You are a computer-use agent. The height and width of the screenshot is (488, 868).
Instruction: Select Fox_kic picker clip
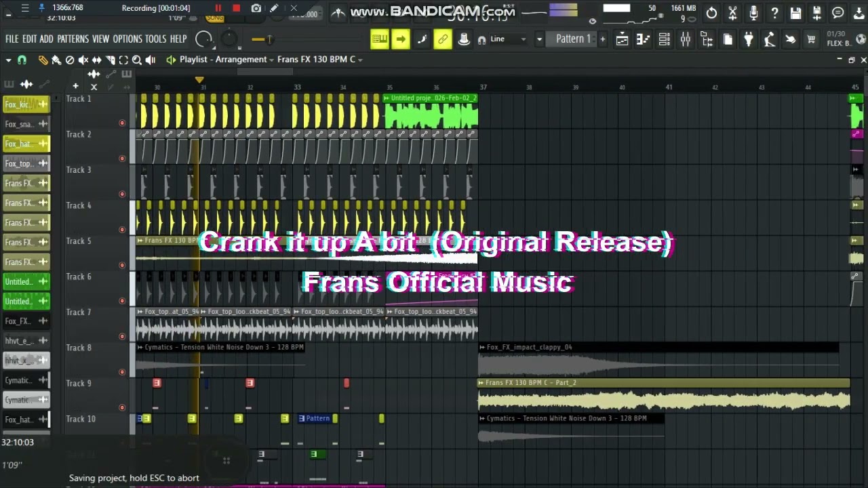point(26,104)
